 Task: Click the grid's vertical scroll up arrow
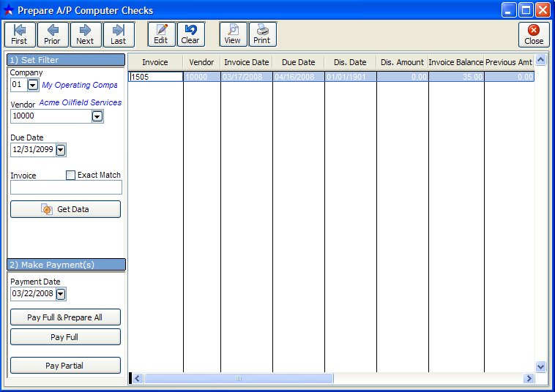point(540,60)
